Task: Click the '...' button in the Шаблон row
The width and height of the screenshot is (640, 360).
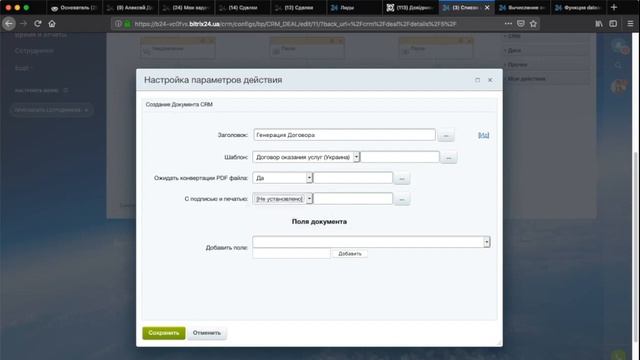Action: point(449,157)
